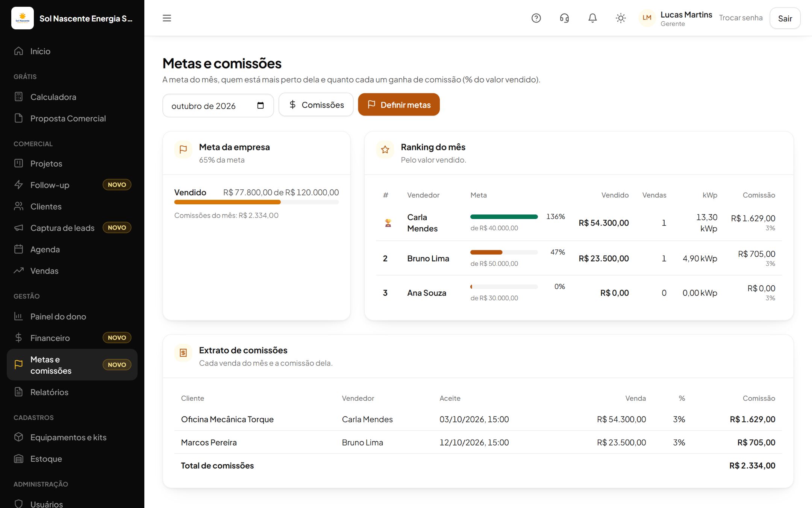Open Proposta Comercial page
This screenshot has height=508, width=812.
72,119
